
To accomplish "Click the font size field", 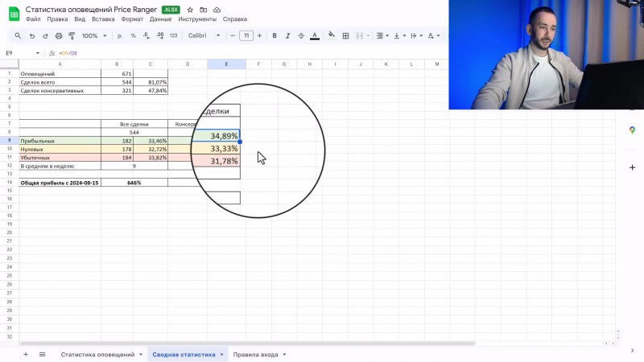I will (246, 35).
